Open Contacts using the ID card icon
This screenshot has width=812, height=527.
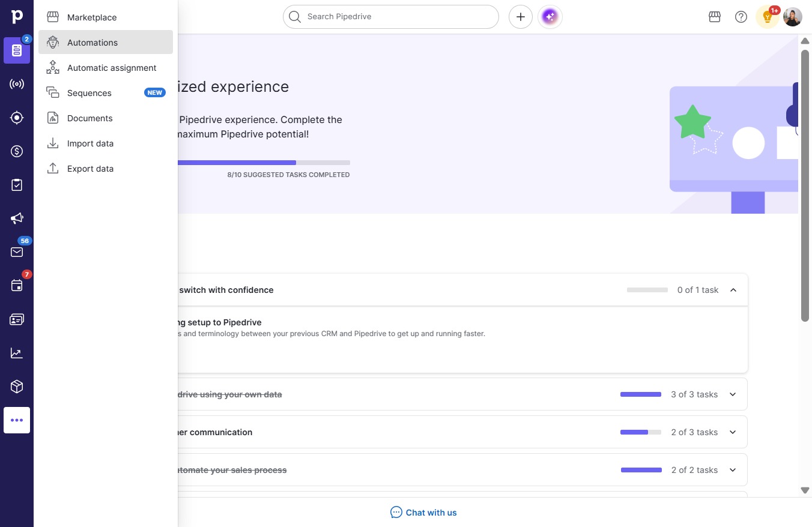(17, 319)
